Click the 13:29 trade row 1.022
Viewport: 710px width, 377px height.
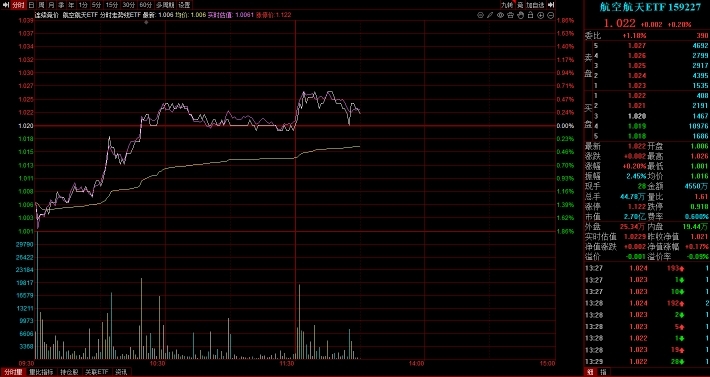pyautogui.click(x=638, y=362)
